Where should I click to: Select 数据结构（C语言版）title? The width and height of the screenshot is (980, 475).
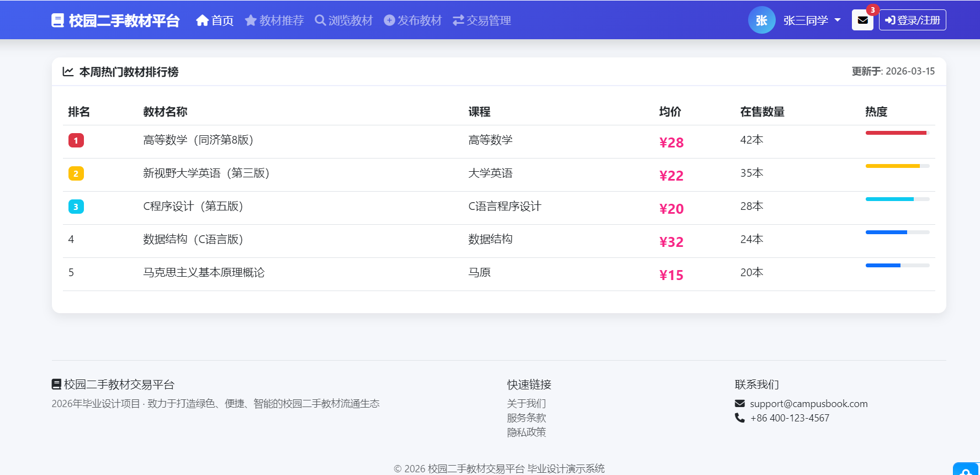(x=193, y=239)
